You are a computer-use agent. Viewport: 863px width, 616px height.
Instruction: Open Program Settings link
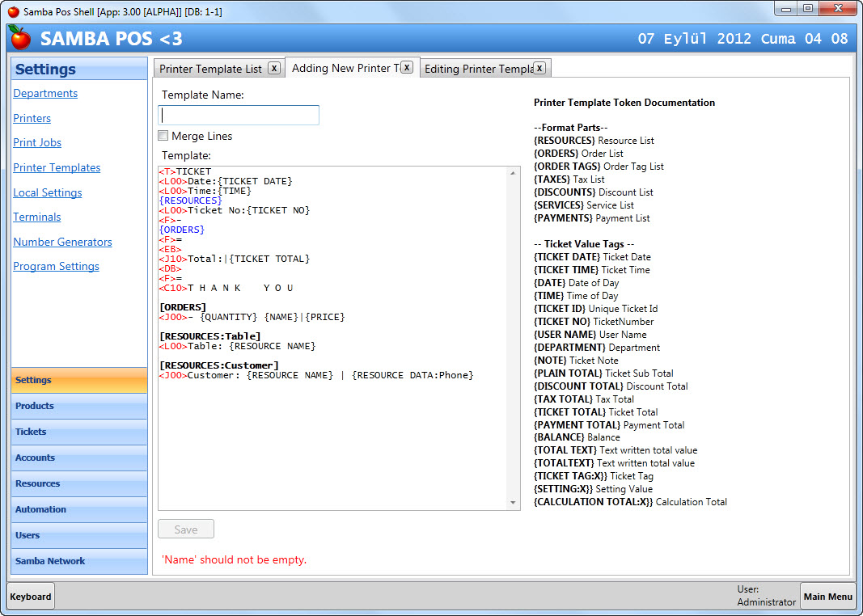[x=56, y=266]
